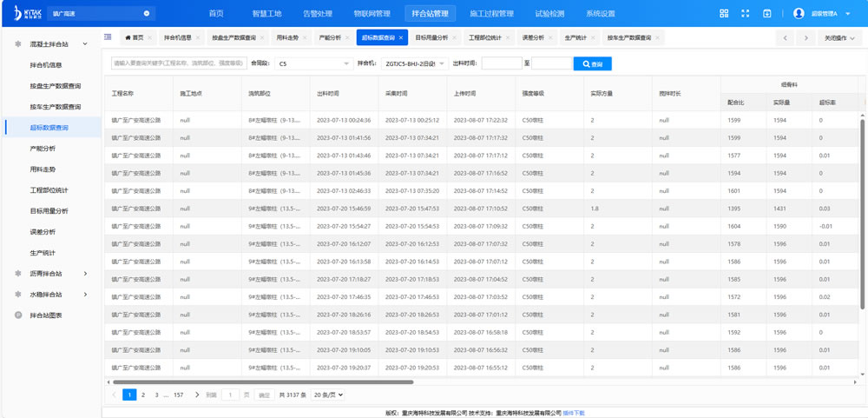Click the sidebar collapse menu icon

pyautogui.click(x=108, y=37)
